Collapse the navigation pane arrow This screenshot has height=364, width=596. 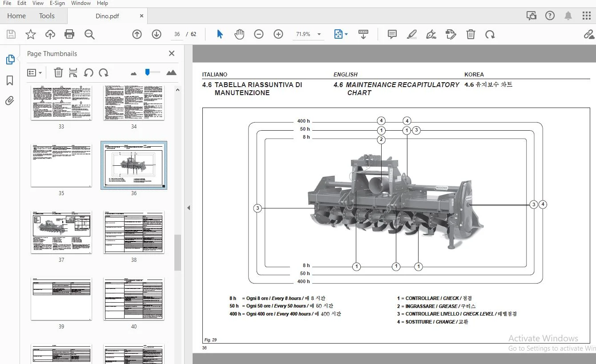click(188, 208)
